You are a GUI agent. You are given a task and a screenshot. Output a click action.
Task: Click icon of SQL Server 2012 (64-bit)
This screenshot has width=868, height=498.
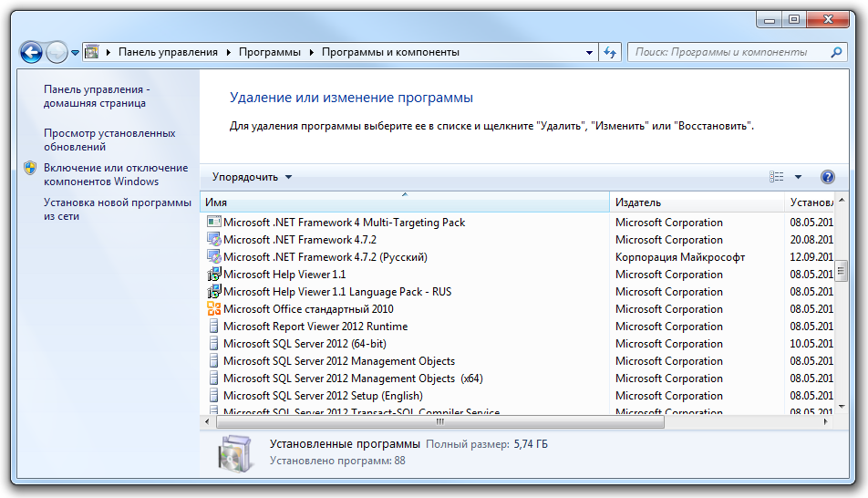pos(213,344)
